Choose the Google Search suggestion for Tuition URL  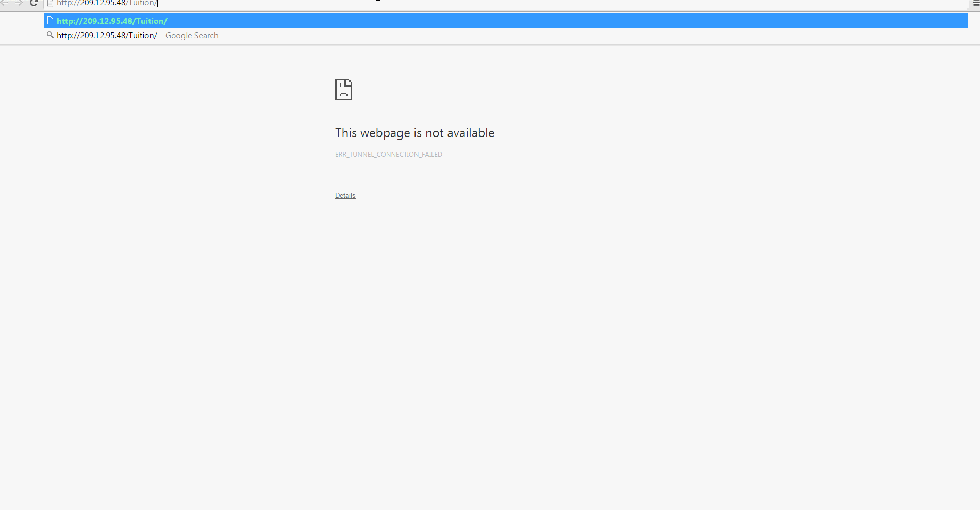coord(505,35)
